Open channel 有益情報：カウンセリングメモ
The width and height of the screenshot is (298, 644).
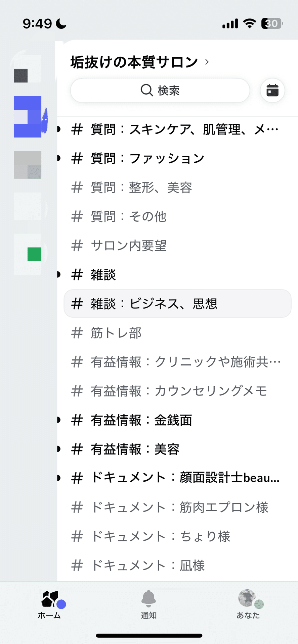pyautogui.click(x=178, y=391)
